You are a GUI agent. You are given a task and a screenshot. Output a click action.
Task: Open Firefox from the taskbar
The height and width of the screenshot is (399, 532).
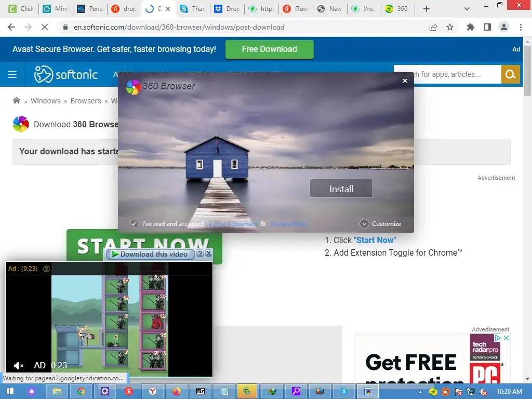[x=177, y=392]
